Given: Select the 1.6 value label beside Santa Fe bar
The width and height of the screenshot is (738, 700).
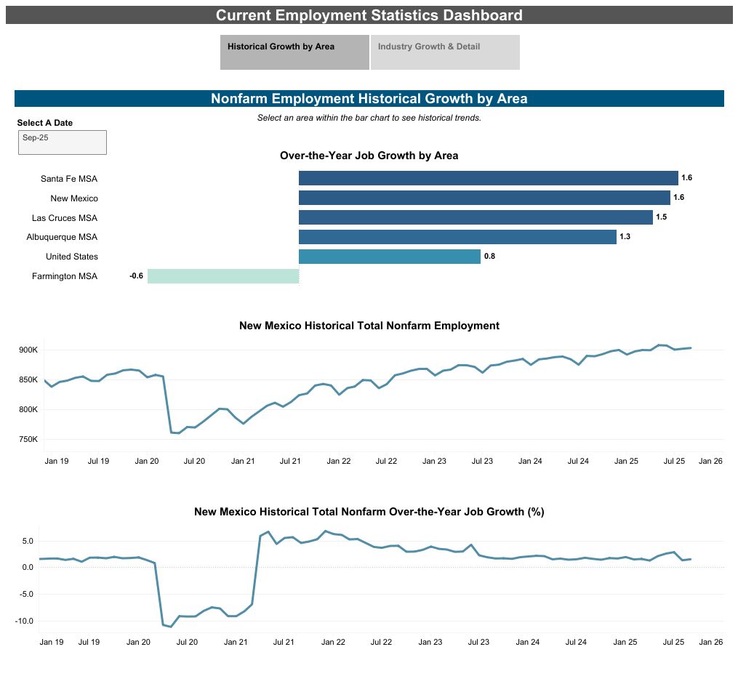Looking at the screenshot, I should tap(686, 177).
